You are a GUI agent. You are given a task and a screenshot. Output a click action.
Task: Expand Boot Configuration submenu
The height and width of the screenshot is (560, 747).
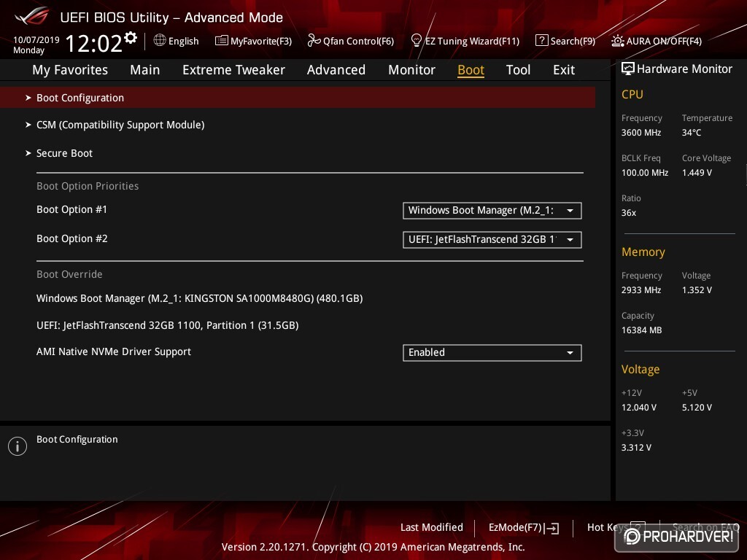point(298,98)
